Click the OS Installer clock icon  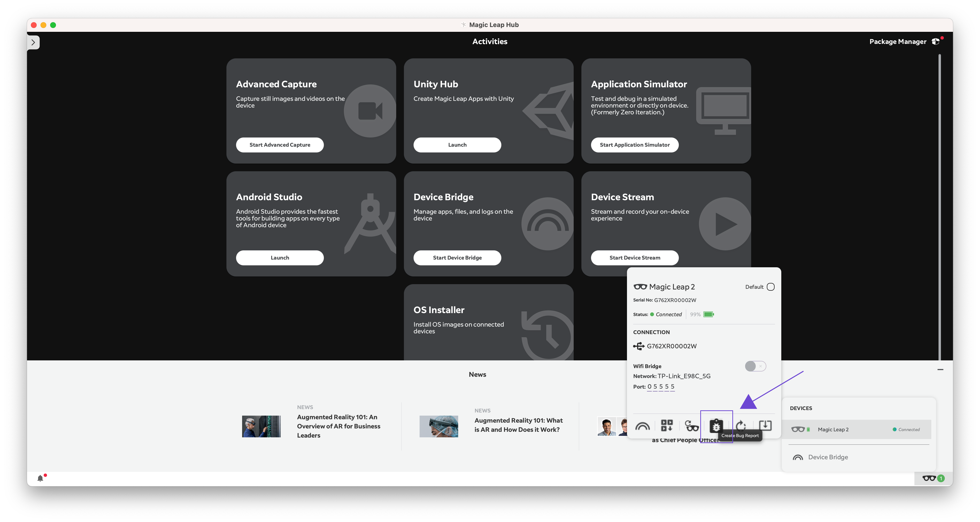[x=547, y=335]
